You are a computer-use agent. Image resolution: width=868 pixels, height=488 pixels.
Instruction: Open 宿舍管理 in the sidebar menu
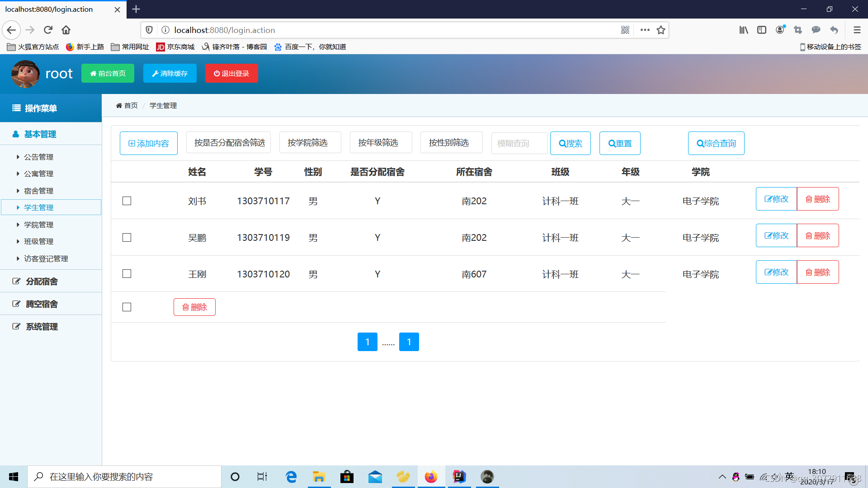tap(38, 191)
